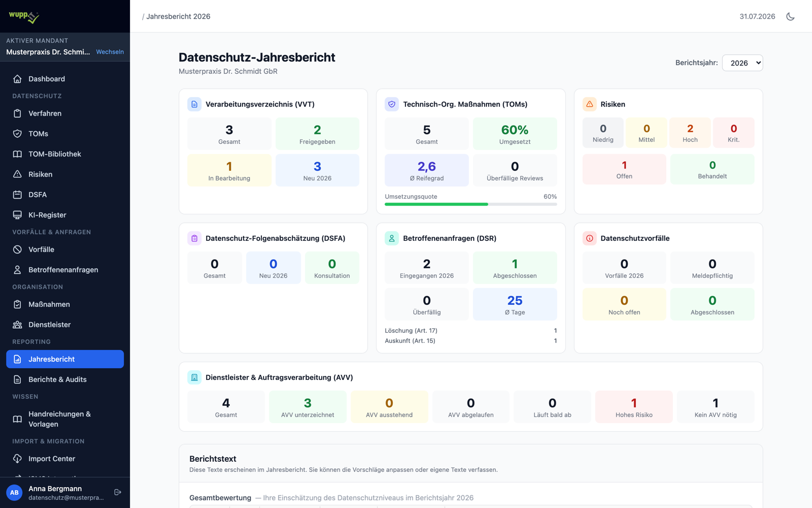
Task: Click the Hoch risk tile showing 2
Action: (690, 133)
